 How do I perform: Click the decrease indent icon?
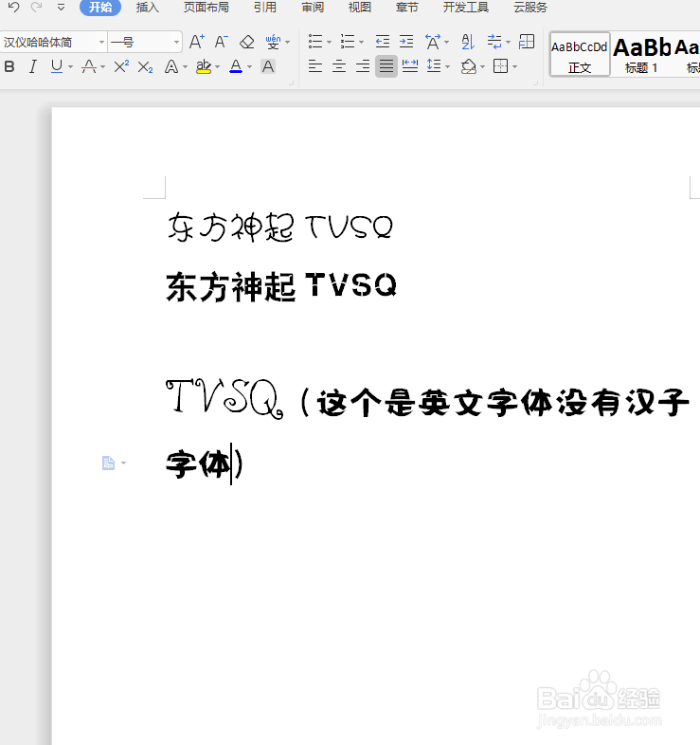(383, 42)
